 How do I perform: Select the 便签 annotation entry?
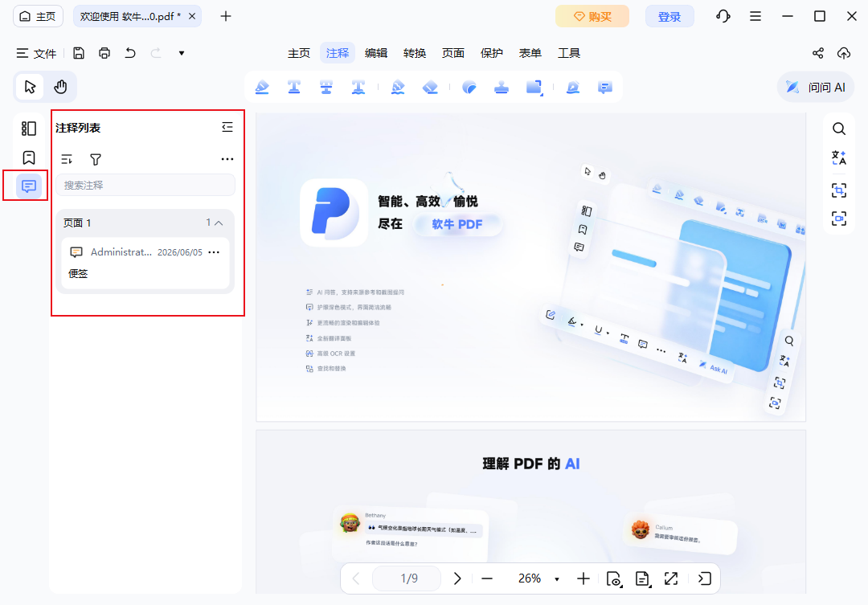click(x=145, y=263)
